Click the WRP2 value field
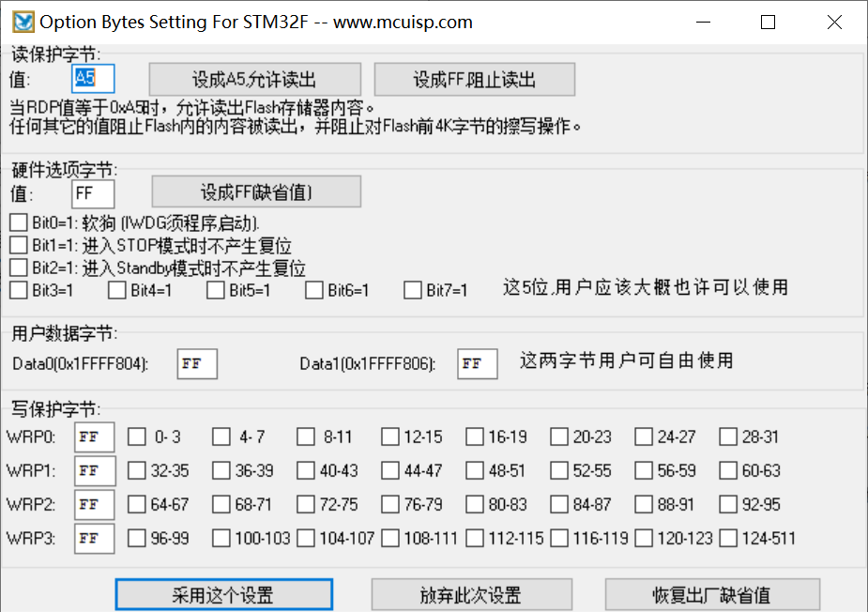 (94, 504)
